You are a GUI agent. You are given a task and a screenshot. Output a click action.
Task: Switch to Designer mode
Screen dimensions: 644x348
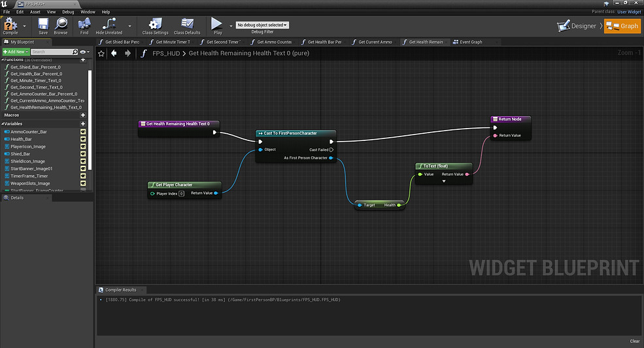coord(577,26)
